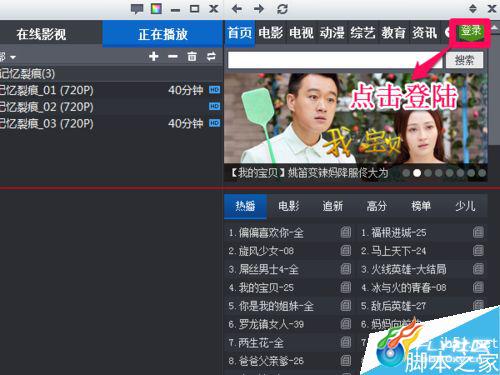500x375 pixels.
Task: Select the 电影 ranking tab below banner
Action: [x=289, y=206]
